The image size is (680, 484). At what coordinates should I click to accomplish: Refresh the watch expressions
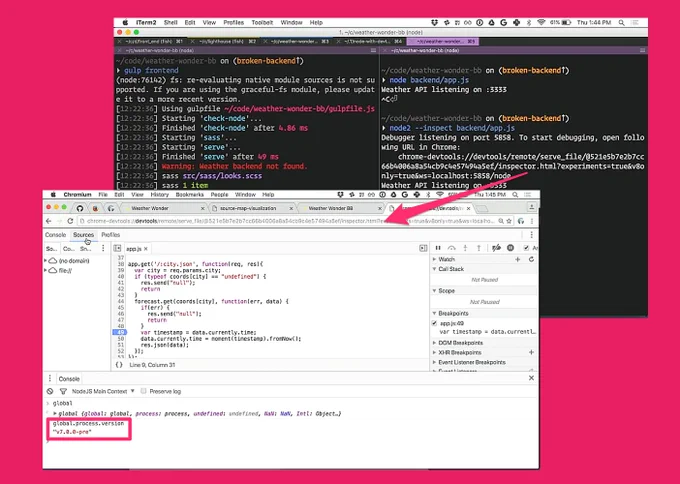point(531,259)
